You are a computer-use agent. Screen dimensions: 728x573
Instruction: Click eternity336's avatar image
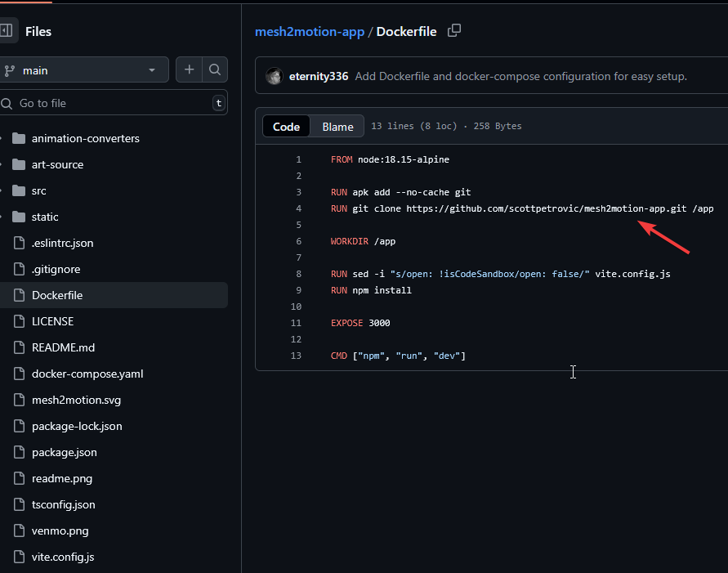[275, 76]
